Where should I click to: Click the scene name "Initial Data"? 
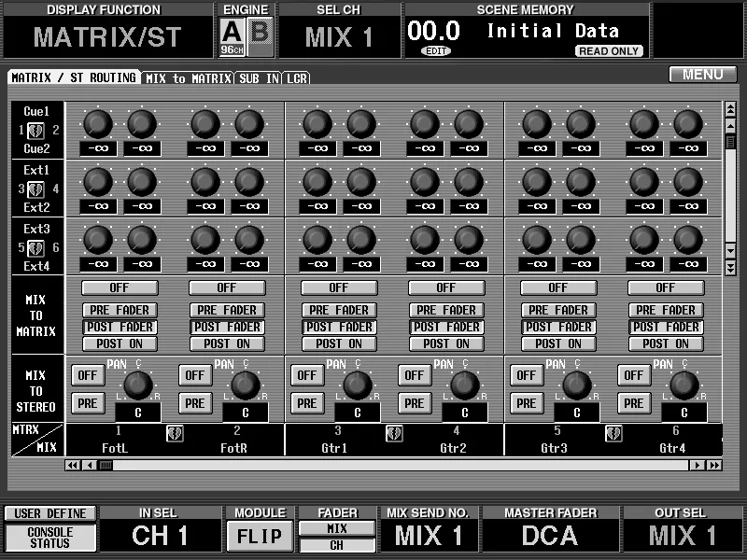[x=553, y=31]
